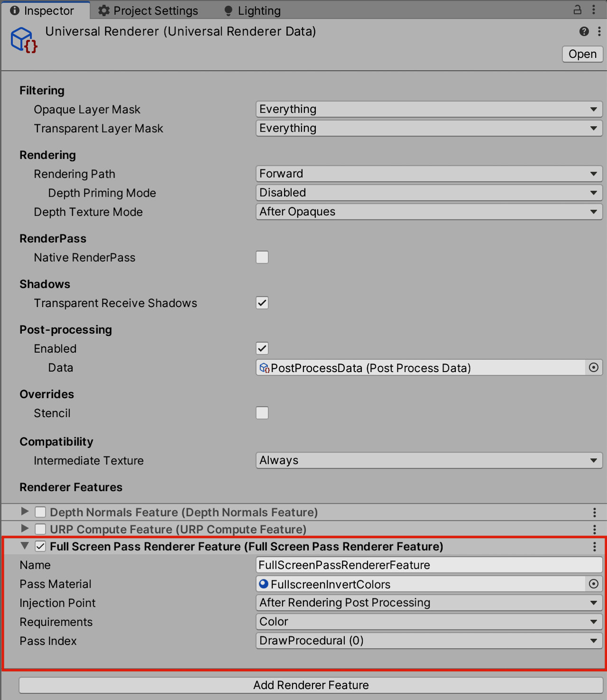Expand the Depth Normals Feature foldout

click(25, 511)
